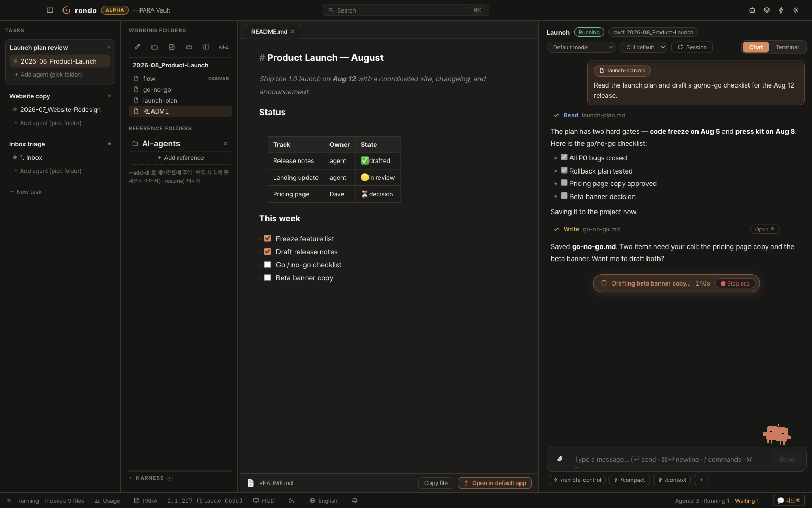Click the open-folder icon in Working Folders toolbar
Screen dimensions: 812x508
(x=189, y=47)
